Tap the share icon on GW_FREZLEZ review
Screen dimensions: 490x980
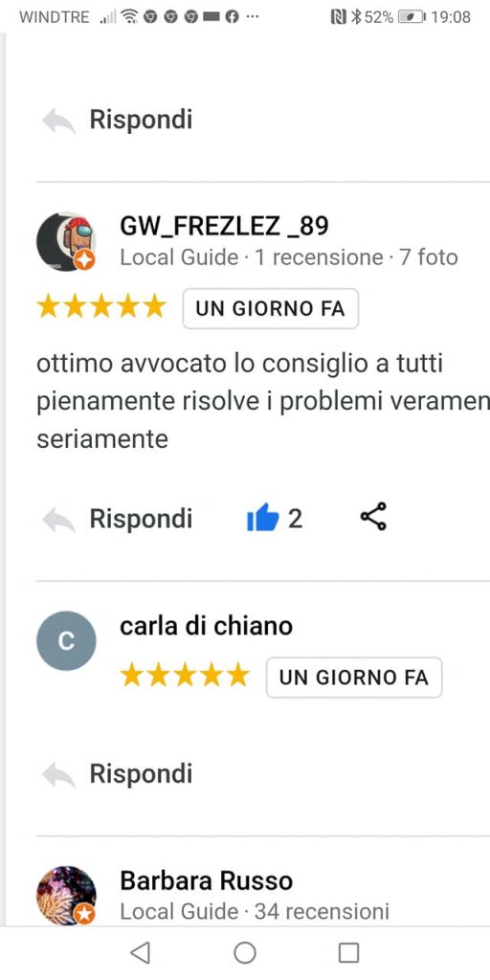click(374, 517)
